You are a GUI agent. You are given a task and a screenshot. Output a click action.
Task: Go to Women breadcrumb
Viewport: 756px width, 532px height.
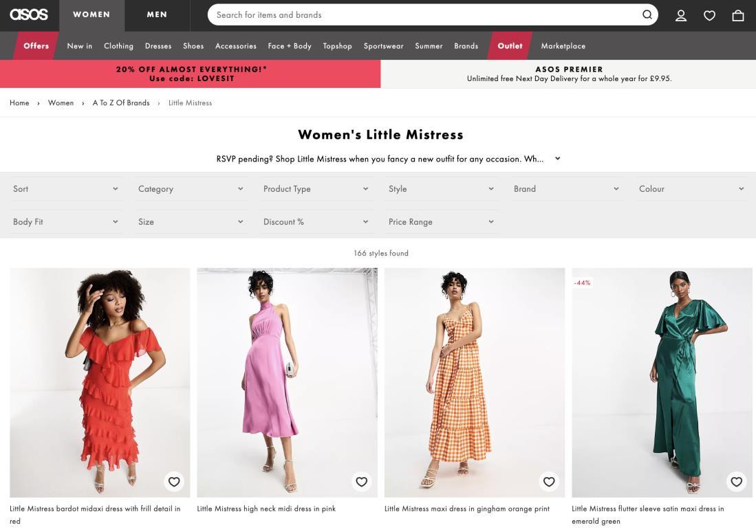(x=61, y=102)
